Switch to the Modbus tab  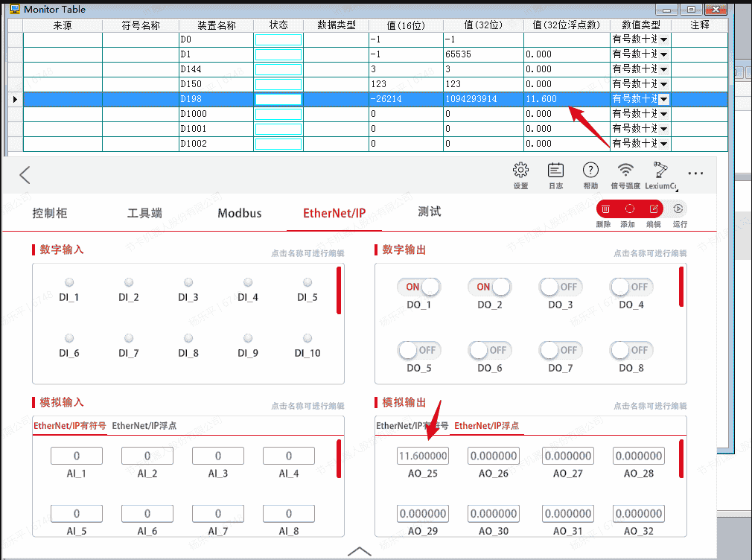point(239,213)
